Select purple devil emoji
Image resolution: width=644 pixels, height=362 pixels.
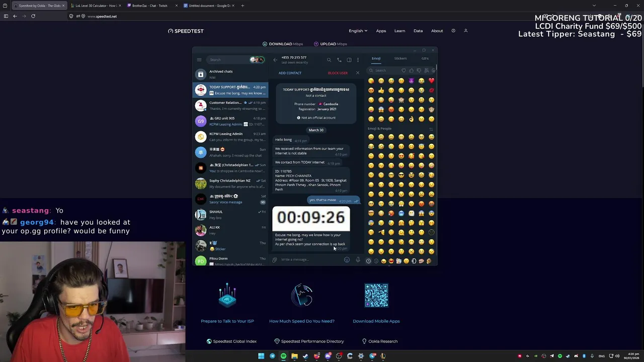click(411, 80)
